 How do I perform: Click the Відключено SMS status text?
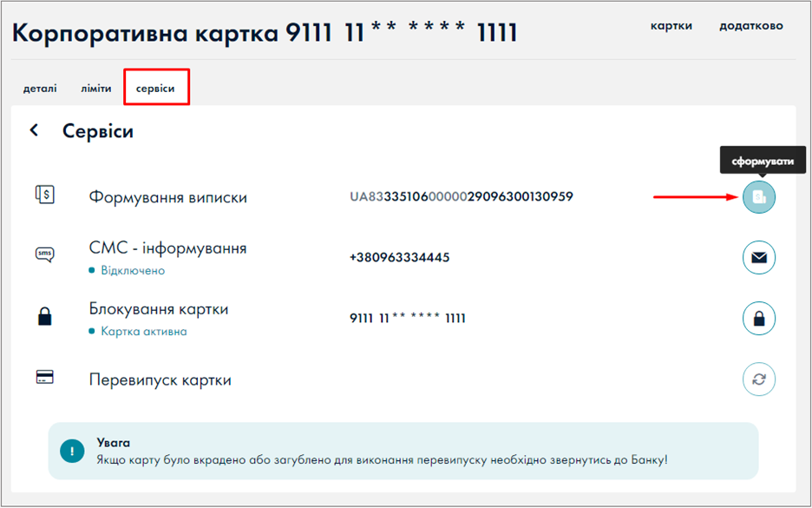(132, 271)
